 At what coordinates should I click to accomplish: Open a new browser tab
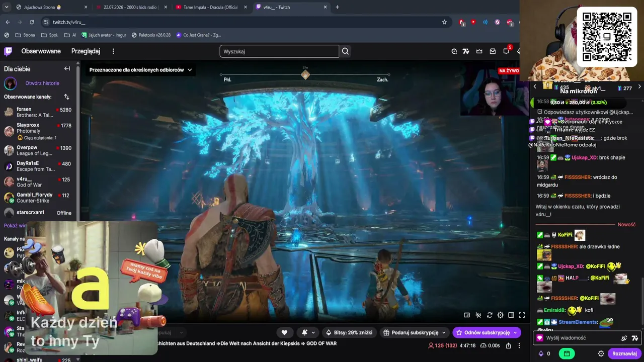coord(337,7)
